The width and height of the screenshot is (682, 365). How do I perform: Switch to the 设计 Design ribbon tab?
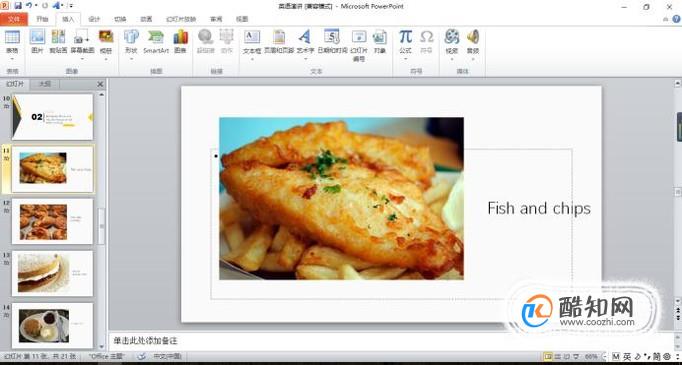tap(94, 19)
